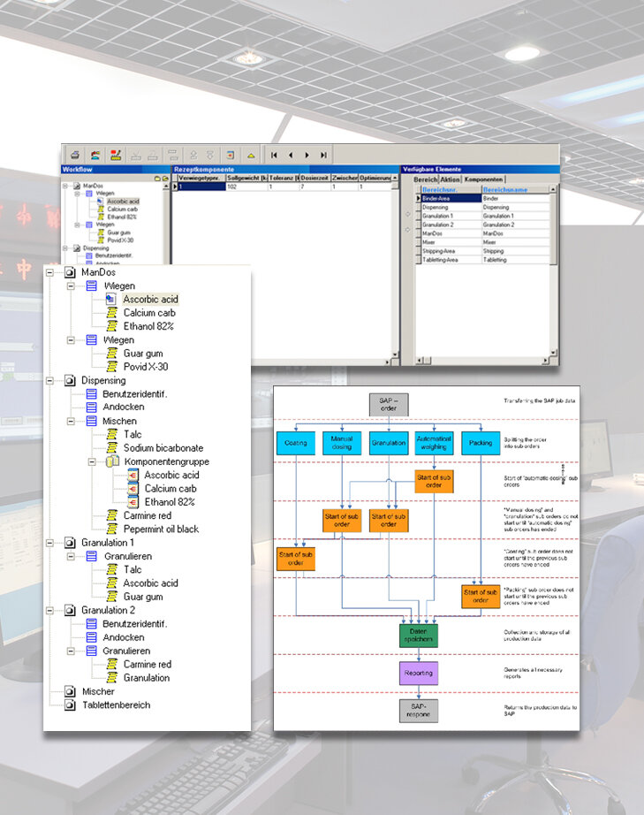Click the Automatical weighing diagram box
Viewport: 644px width, 815px height.
click(434, 443)
